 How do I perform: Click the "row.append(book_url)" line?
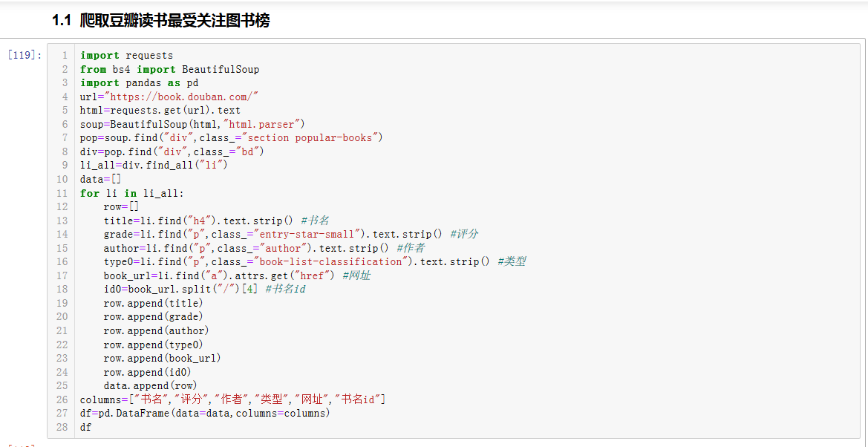coord(162,358)
